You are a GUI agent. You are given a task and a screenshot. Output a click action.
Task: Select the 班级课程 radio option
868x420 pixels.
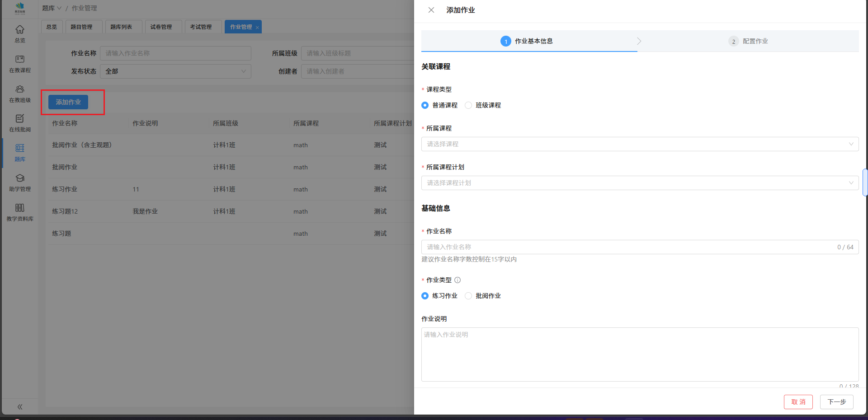point(468,105)
